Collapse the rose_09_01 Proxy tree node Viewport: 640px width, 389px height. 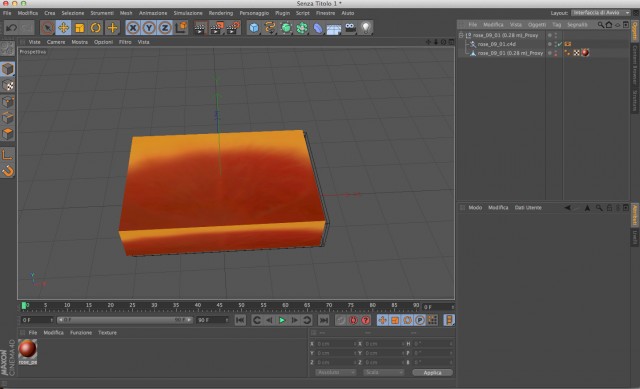click(x=461, y=35)
